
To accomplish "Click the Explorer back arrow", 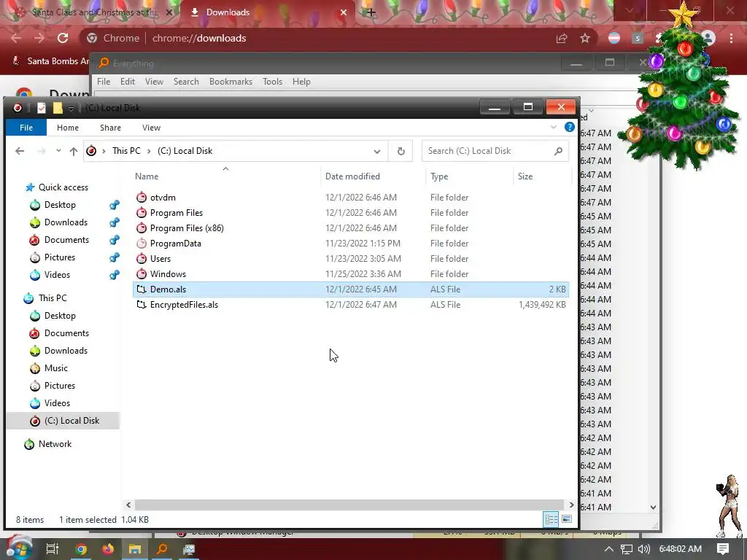I will click(x=20, y=151).
